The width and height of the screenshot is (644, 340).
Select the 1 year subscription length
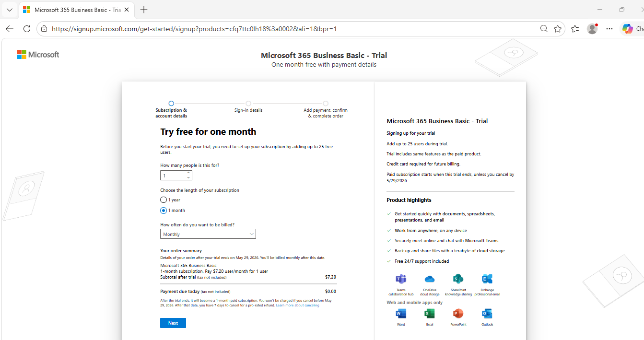pyautogui.click(x=164, y=200)
